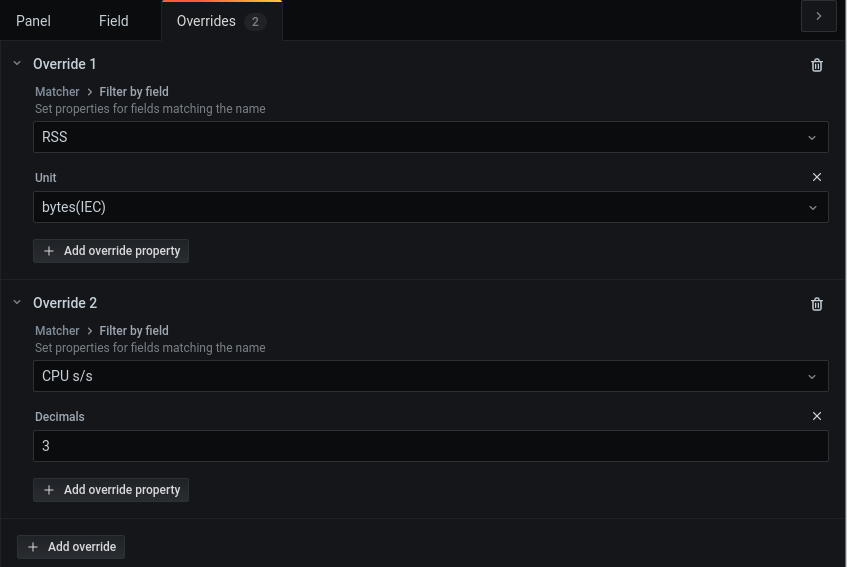Switch to the Panel tab

33,21
